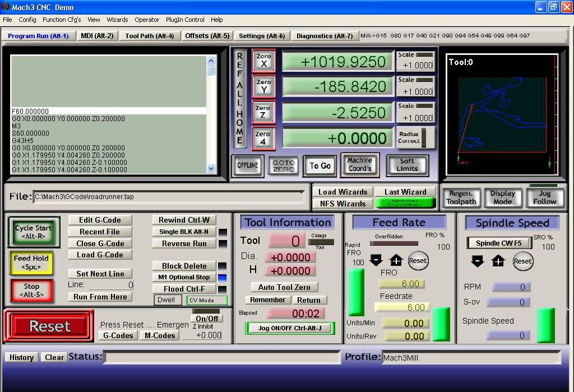
Task: Zero the 4th axis DRO
Action: 263,138
